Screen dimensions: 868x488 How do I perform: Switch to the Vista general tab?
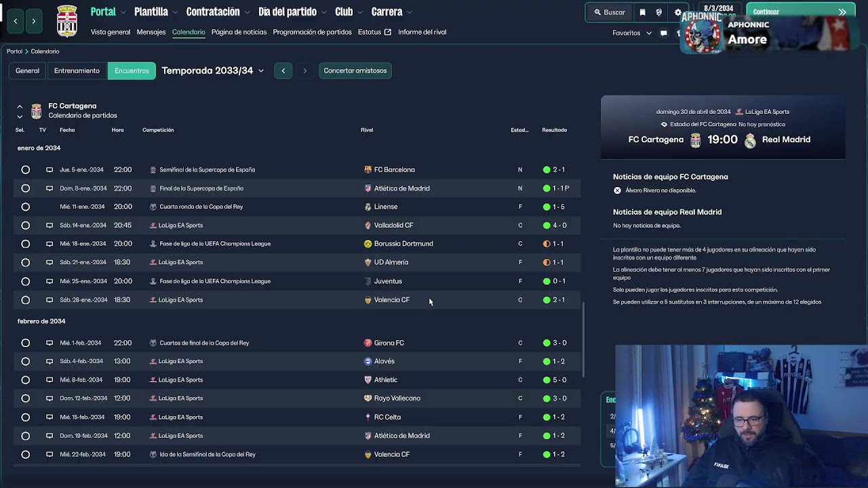111,32
